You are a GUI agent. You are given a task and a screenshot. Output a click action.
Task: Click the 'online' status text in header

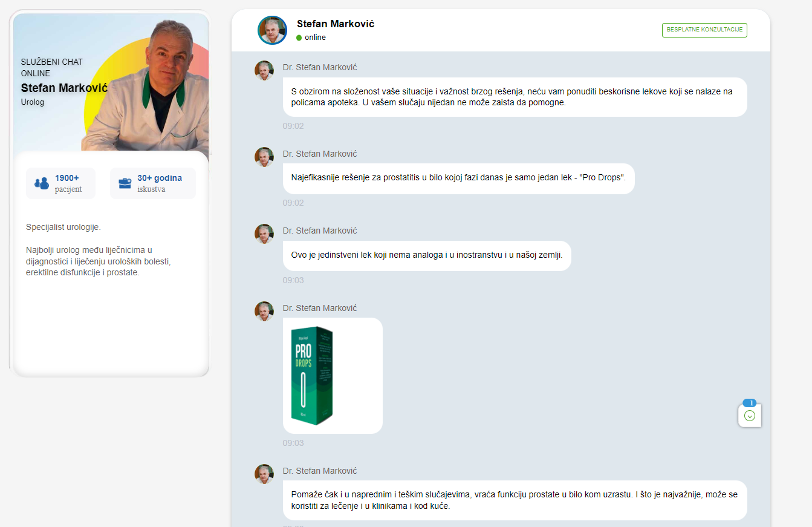click(x=315, y=38)
